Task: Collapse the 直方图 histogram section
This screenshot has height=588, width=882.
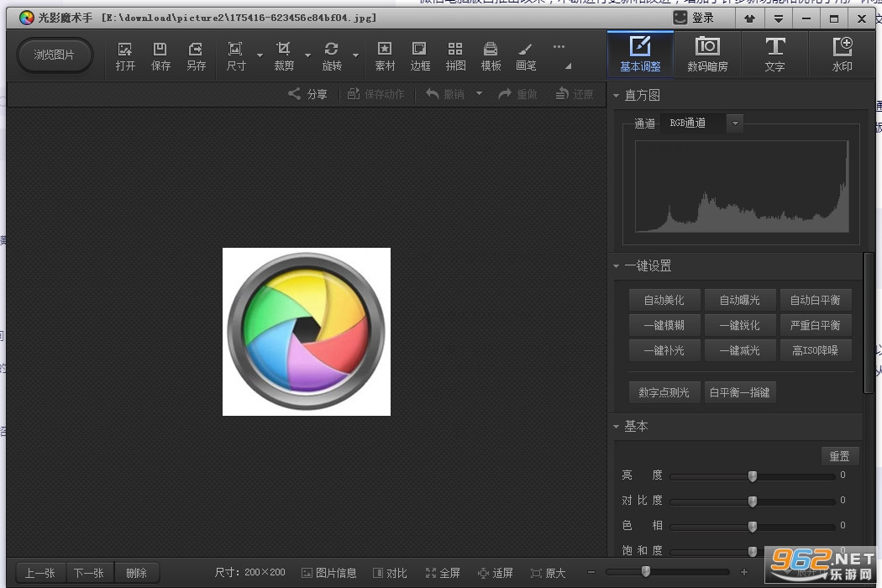Action: [x=616, y=96]
